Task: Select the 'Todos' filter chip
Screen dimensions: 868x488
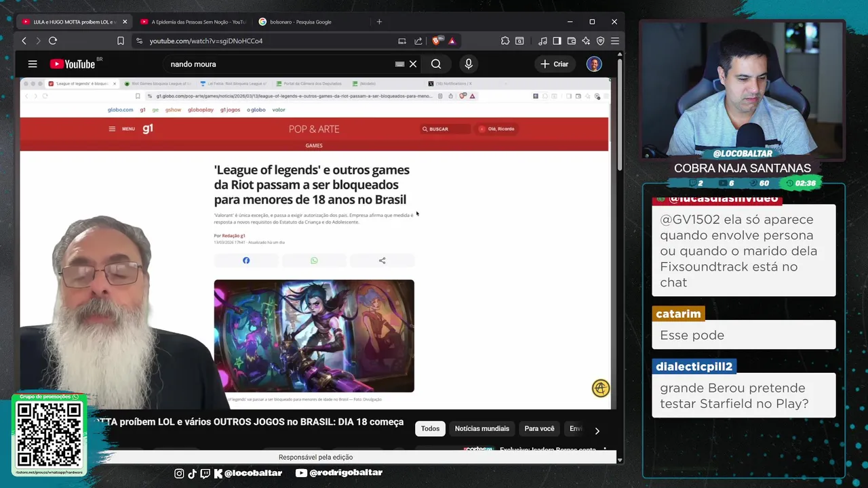Action: pyautogui.click(x=430, y=428)
